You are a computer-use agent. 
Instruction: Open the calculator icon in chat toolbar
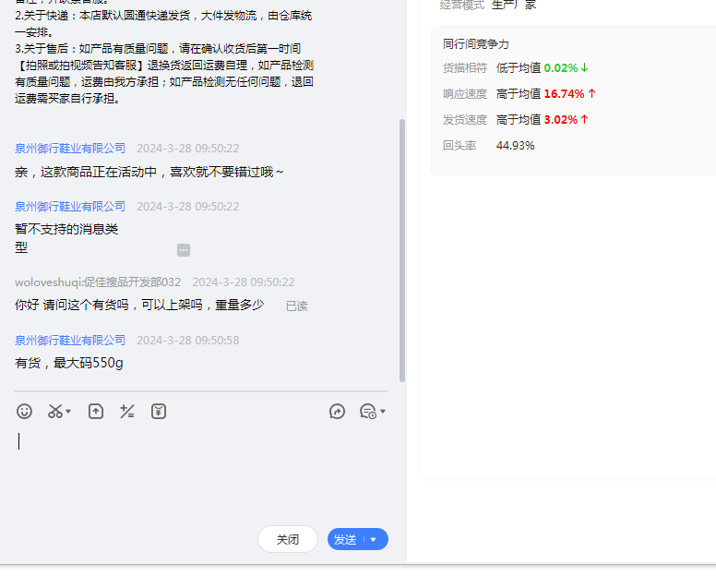[x=127, y=412]
